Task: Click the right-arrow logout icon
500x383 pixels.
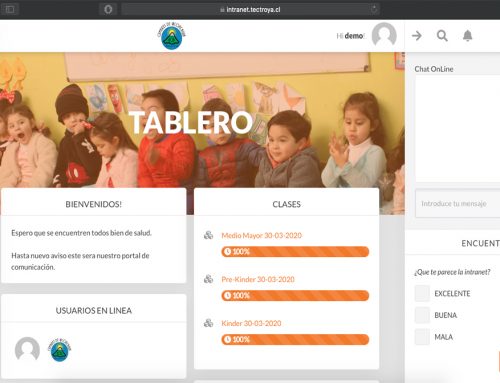Action: click(417, 35)
